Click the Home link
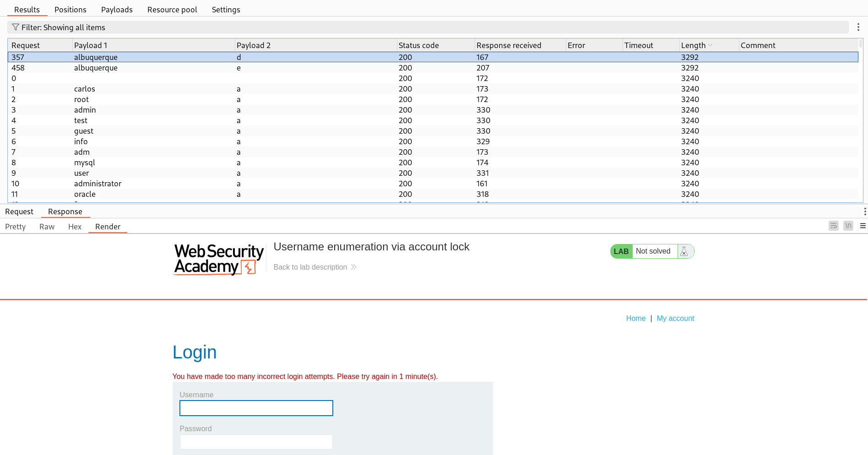Screen dimensions: 868x455 coord(635,318)
